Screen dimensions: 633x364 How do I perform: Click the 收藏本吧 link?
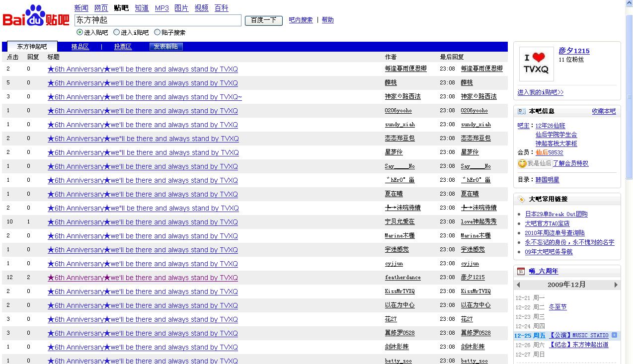[604, 112]
